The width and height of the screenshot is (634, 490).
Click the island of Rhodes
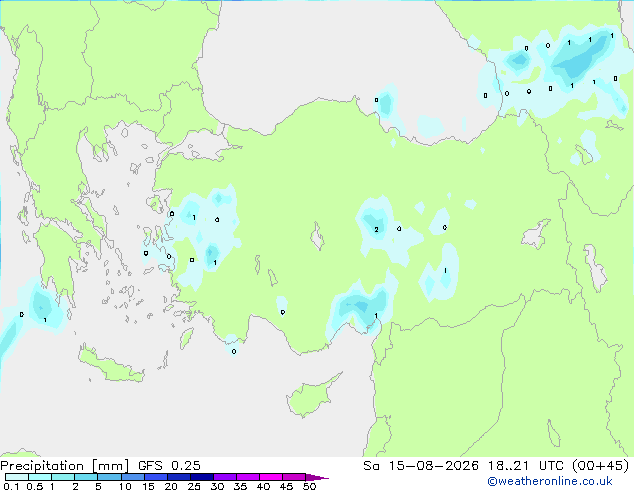186,338
